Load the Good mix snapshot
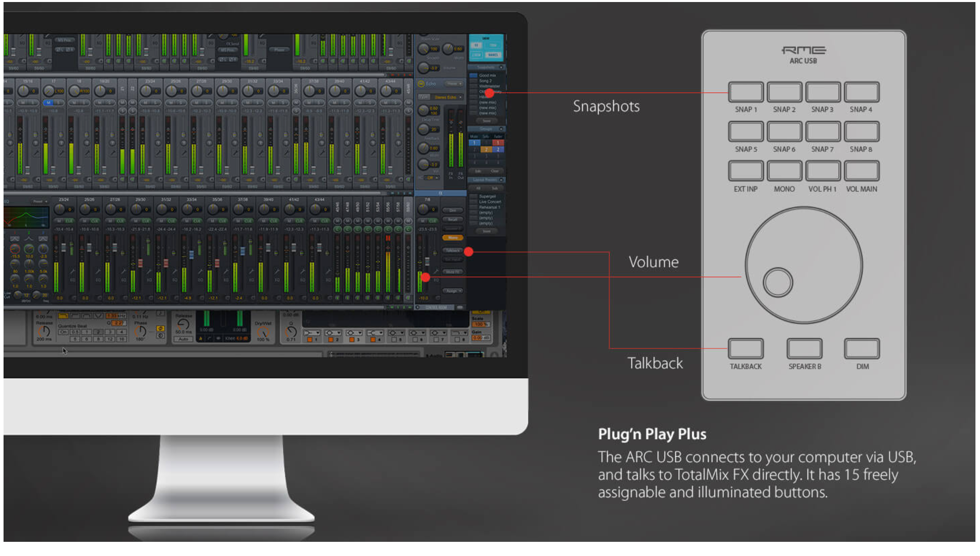 486,75
